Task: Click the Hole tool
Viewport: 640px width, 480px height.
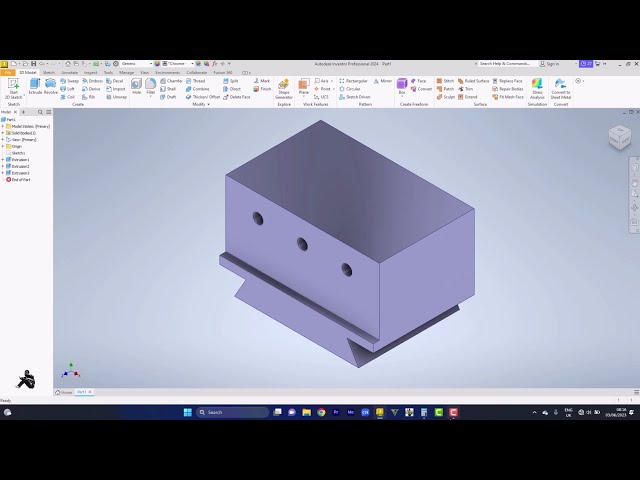Action: point(136,87)
